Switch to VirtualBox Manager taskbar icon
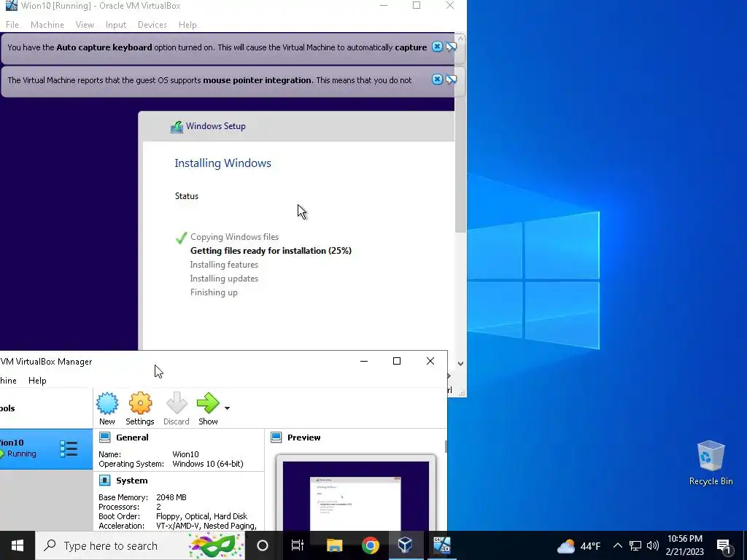 (x=406, y=545)
